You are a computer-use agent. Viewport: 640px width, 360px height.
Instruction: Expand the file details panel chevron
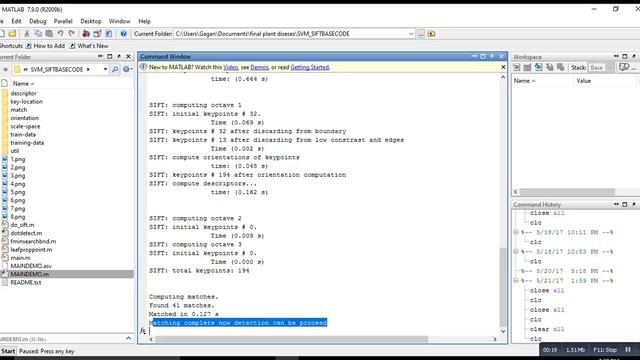pos(129,338)
